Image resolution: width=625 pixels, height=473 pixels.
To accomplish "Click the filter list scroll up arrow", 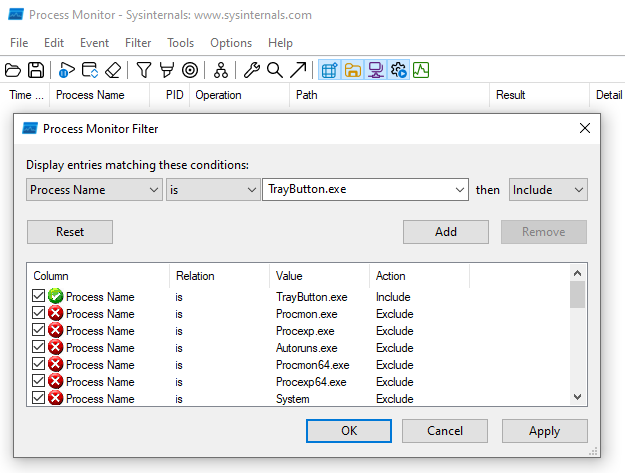I will click(x=577, y=273).
